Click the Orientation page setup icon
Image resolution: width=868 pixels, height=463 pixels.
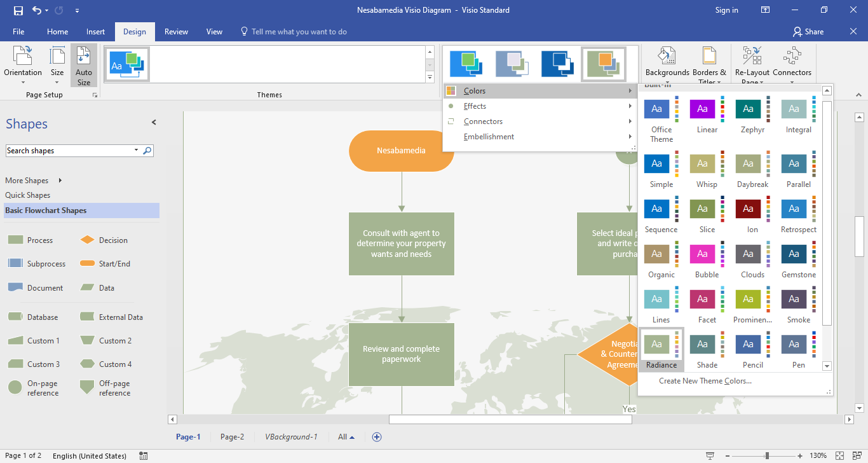23,57
